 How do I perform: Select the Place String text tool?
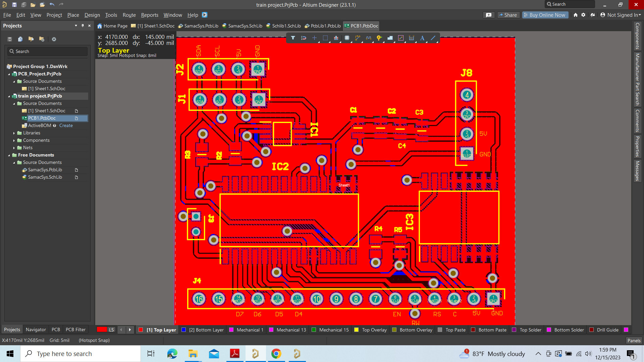point(422,38)
